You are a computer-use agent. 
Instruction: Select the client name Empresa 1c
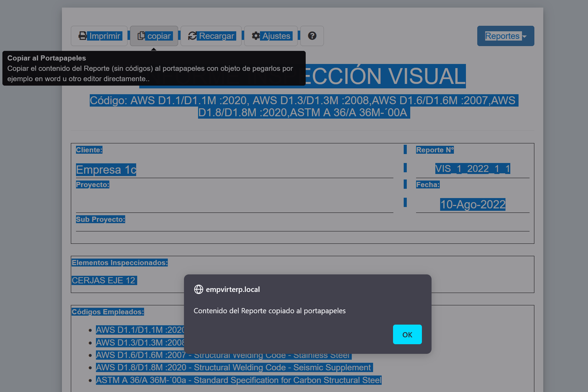[x=106, y=170]
